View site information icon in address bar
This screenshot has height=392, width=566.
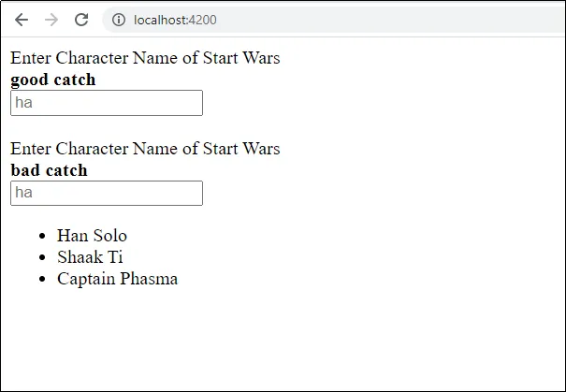[x=119, y=20]
